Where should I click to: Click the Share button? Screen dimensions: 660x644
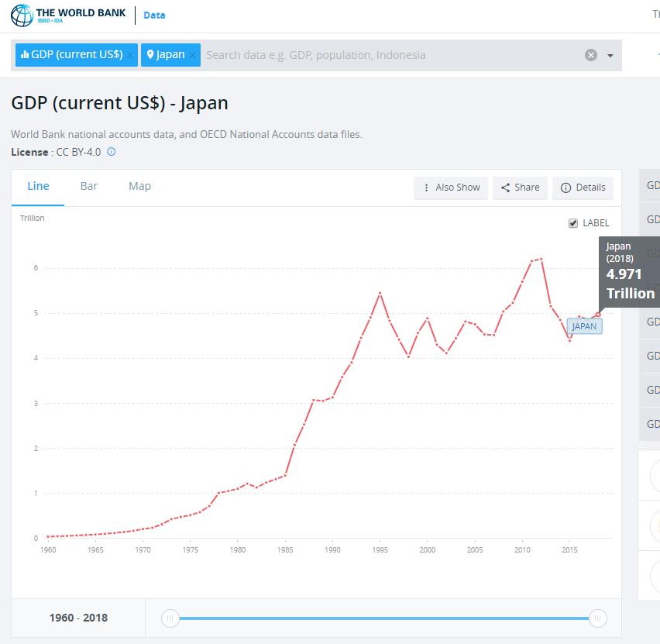pyautogui.click(x=520, y=188)
